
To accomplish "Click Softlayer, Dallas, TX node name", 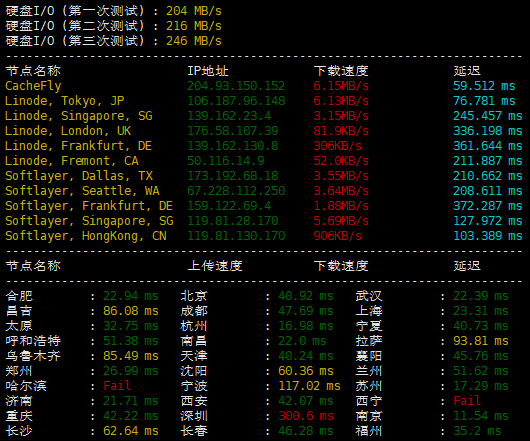I will [x=79, y=176].
